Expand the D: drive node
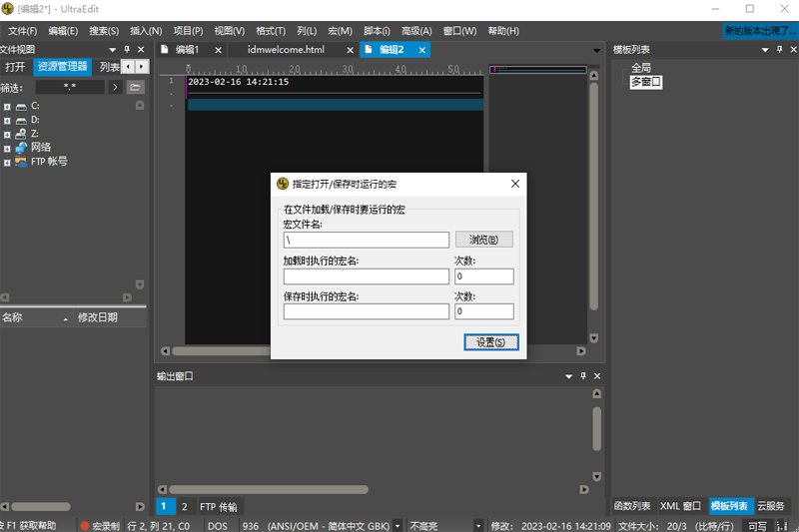The image size is (799, 532). pos(7,120)
